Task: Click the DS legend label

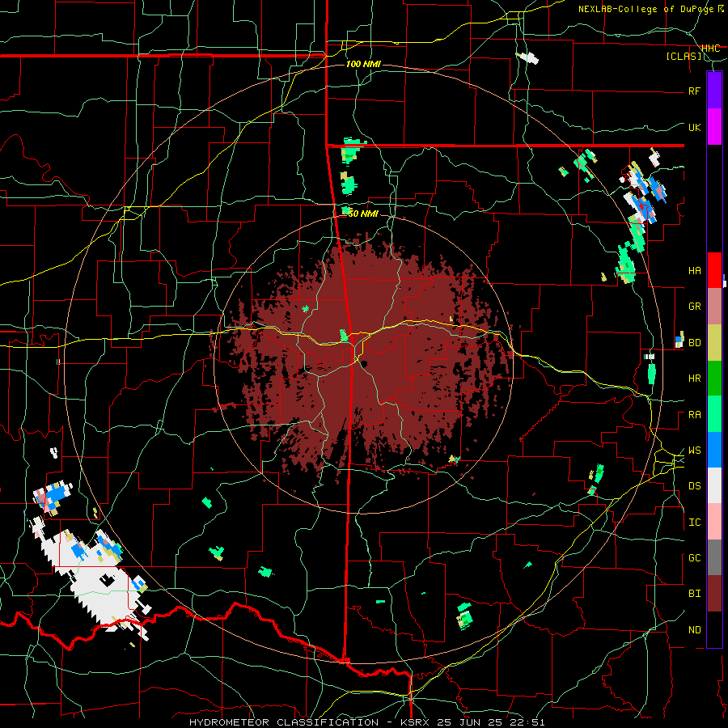Action: pos(694,486)
